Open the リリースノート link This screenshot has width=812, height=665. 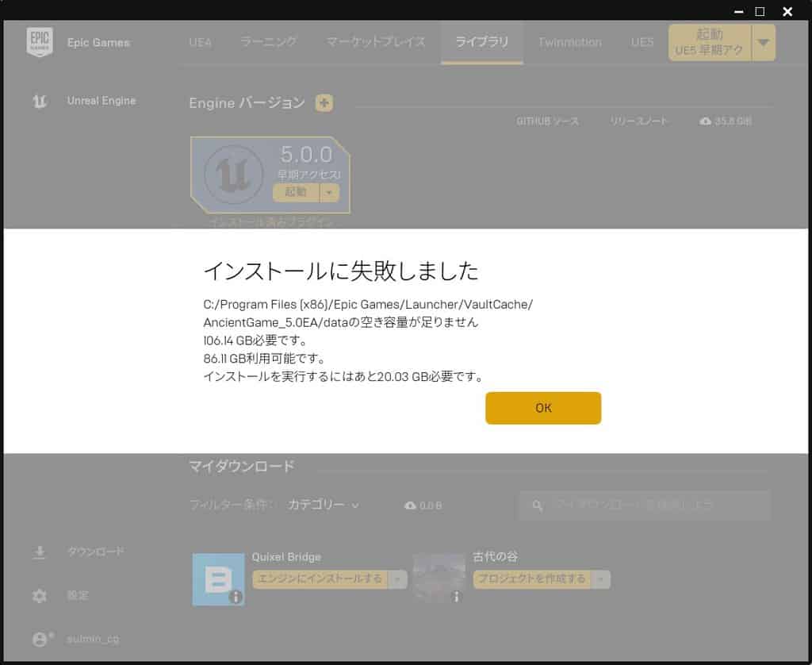coord(639,121)
